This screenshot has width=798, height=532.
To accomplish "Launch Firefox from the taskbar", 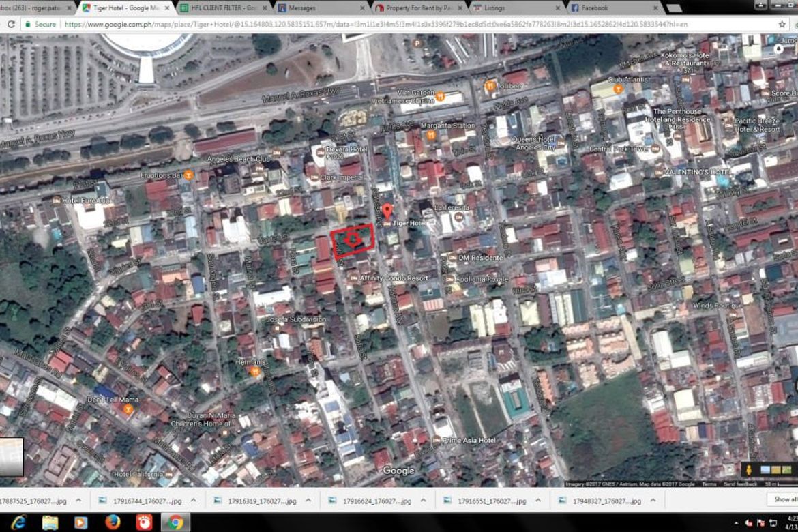I will click(x=113, y=522).
